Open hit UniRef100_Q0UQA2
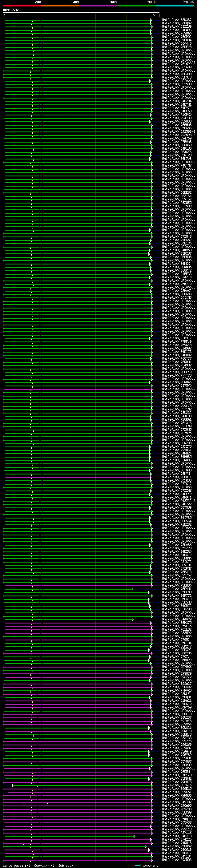The height and width of the screenshot is (868, 197). [x=177, y=23]
